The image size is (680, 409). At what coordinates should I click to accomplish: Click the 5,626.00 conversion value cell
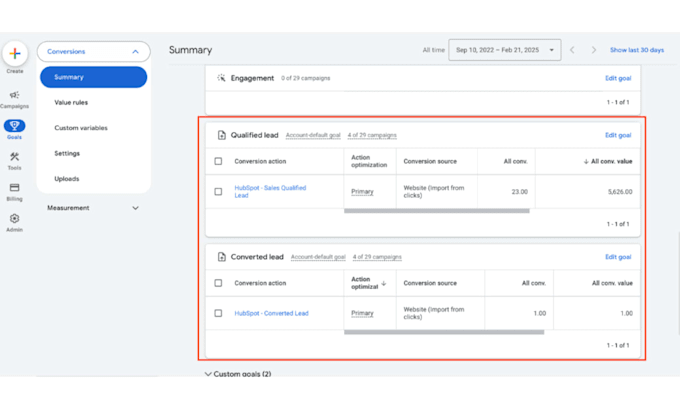click(620, 192)
